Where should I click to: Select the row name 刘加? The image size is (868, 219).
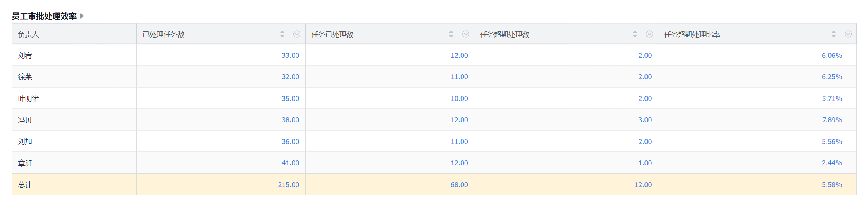click(25, 142)
